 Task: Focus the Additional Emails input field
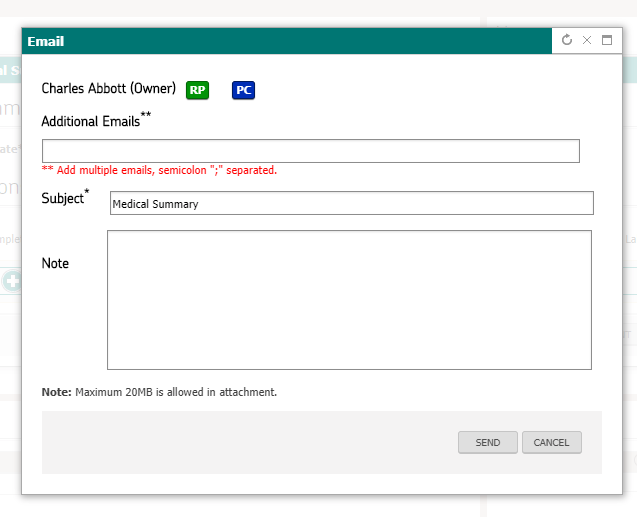click(x=311, y=151)
